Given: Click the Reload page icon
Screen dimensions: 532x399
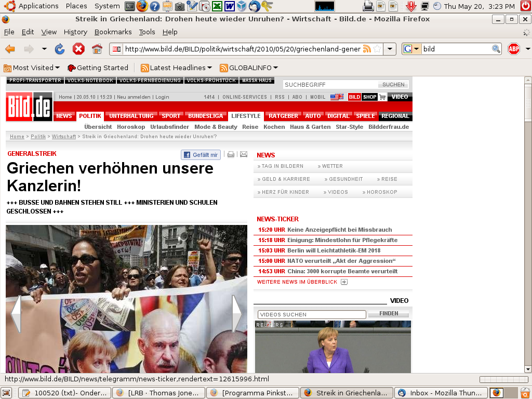Looking at the screenshot, I should click(x=60, y=49).
